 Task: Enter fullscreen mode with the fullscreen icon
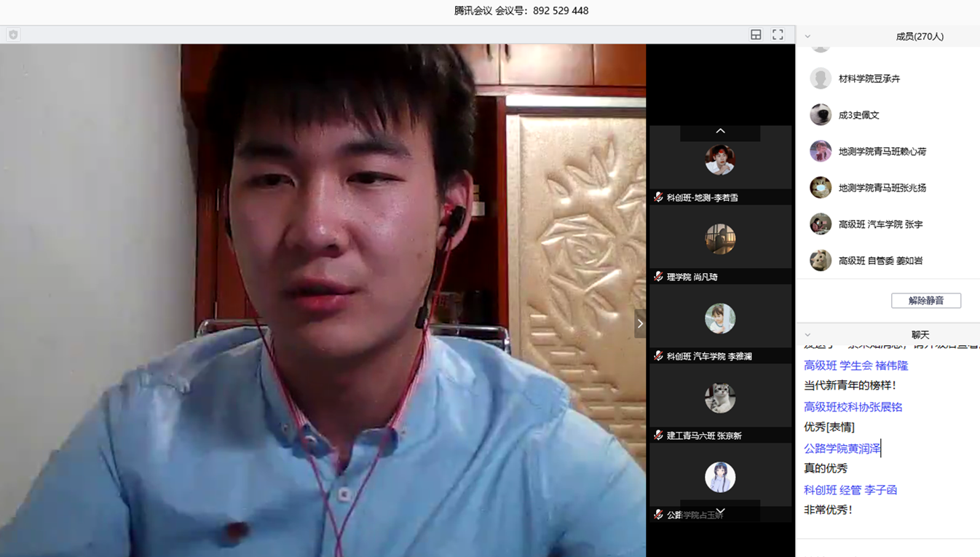coord(778,35)
